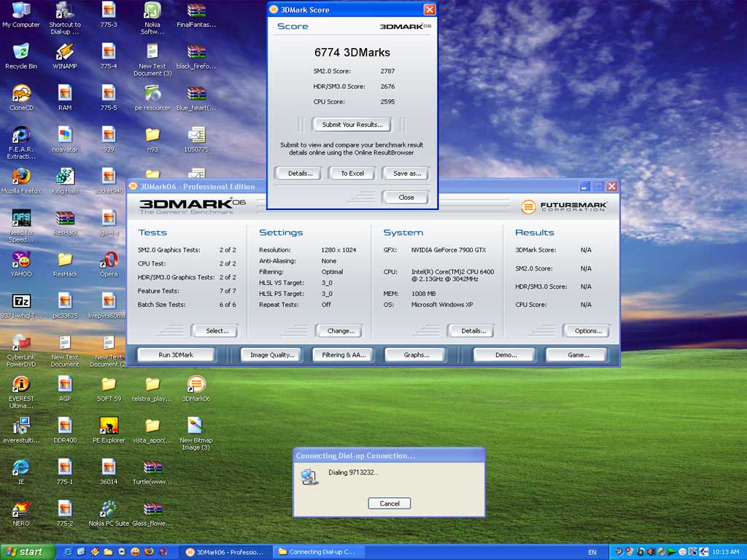Click the green arrow tray icon
The image size is (747, 560).
(x=672, y=552)
